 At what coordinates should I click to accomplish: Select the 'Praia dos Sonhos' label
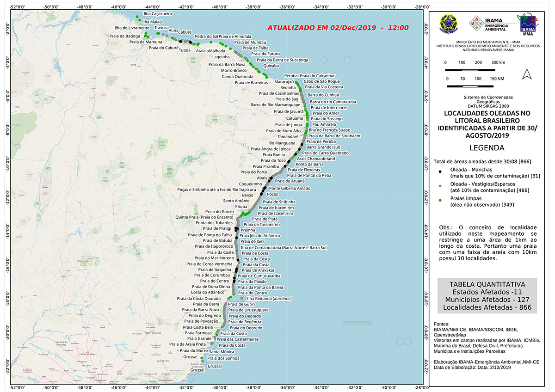(x=223, y=358)
